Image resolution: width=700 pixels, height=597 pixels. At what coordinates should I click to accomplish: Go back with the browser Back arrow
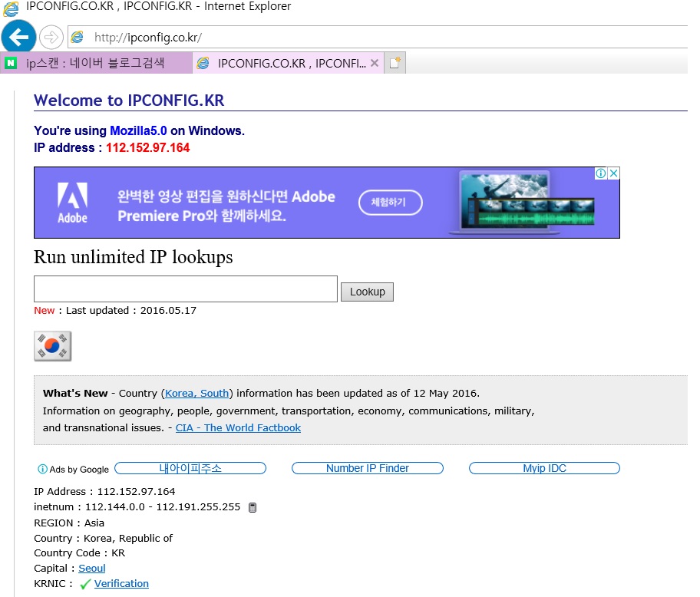(18, 37)
